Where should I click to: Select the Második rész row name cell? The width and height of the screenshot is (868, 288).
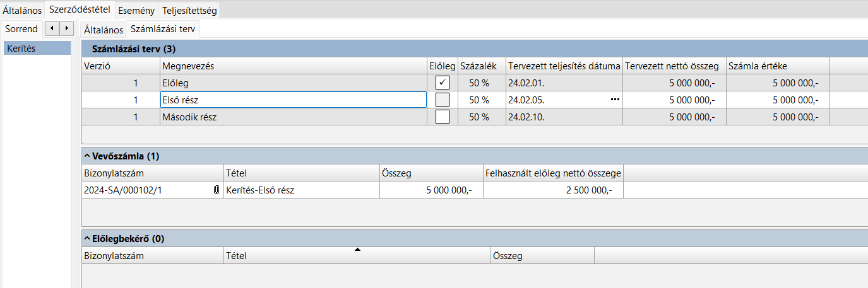tap(293, 117)
